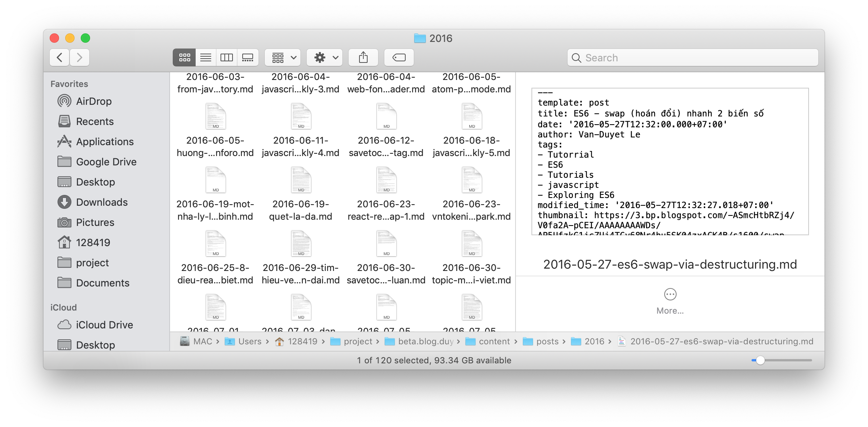This screenshot has width=868, height=427.
Task: Switch to icon view mode
Action: (184, 57)
